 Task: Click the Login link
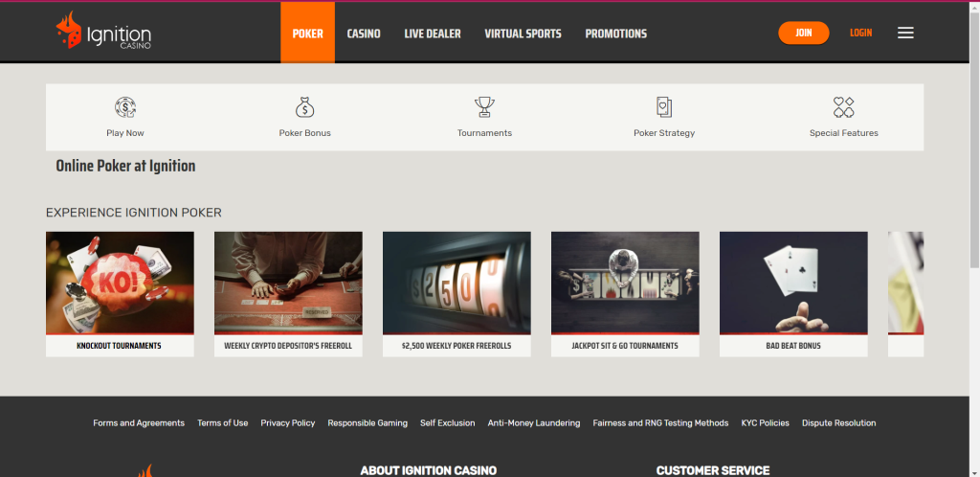click(860, 34)
